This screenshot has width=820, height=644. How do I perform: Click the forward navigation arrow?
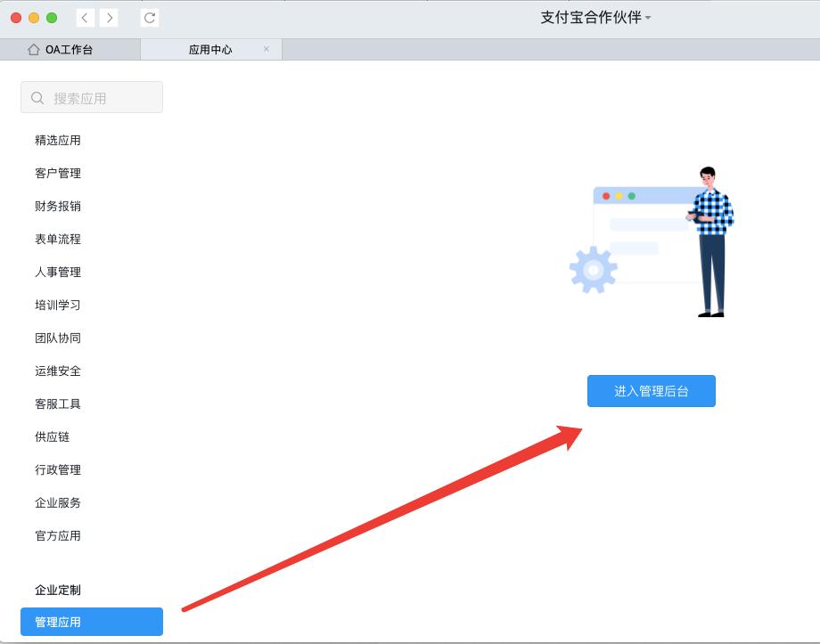(110, 17)
